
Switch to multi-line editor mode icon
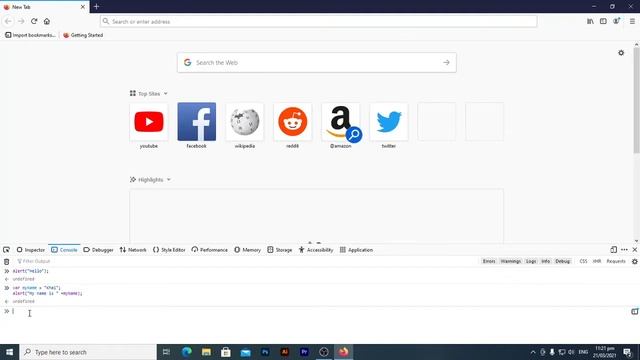[634, 311]
